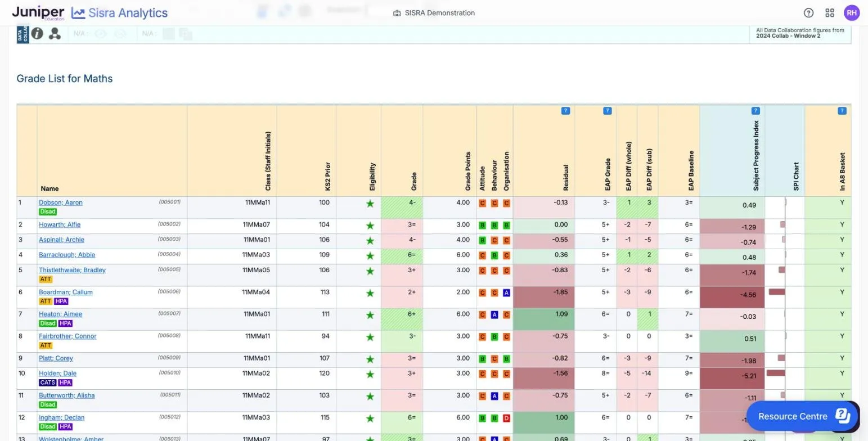Click the eligibility star for Dobson; Aaron
The width and height of the screenshot is (868, 441).
(x=370, y=204)
